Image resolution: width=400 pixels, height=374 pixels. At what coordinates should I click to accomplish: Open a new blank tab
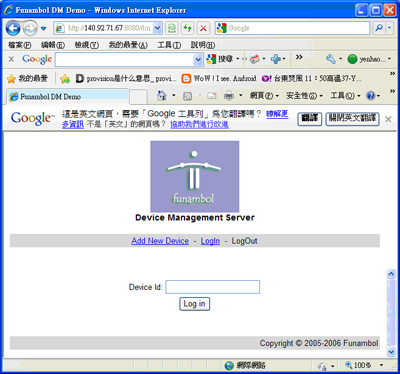coord(138,97)
